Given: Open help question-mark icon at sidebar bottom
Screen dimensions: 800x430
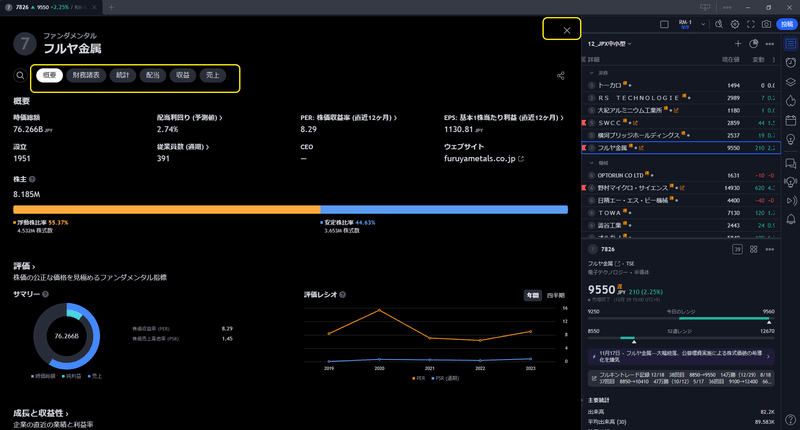Looking at the screenshot, I should pyautogui.click(x=790, y=419).
